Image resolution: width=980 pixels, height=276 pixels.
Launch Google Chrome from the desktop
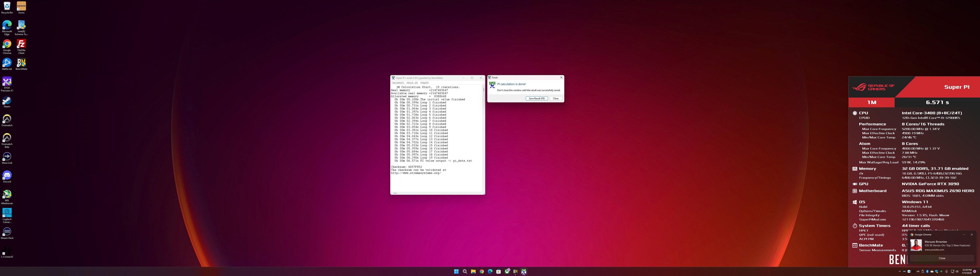(x=7, y=47)
